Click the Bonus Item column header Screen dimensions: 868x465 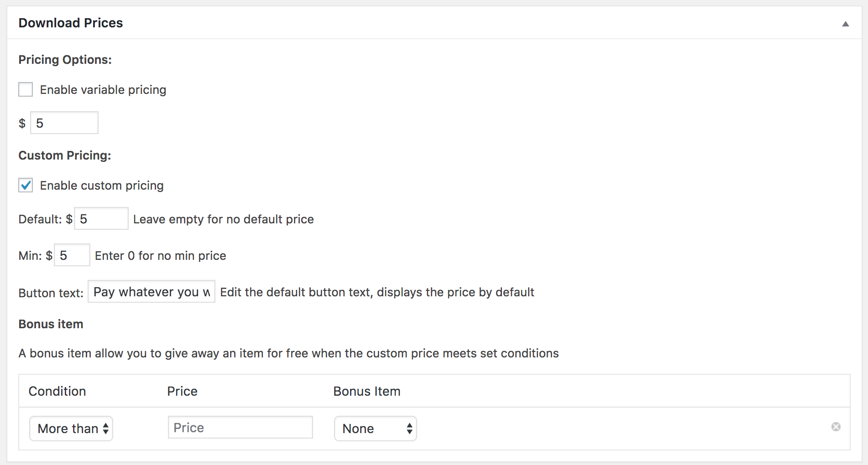tap(367, 391)
